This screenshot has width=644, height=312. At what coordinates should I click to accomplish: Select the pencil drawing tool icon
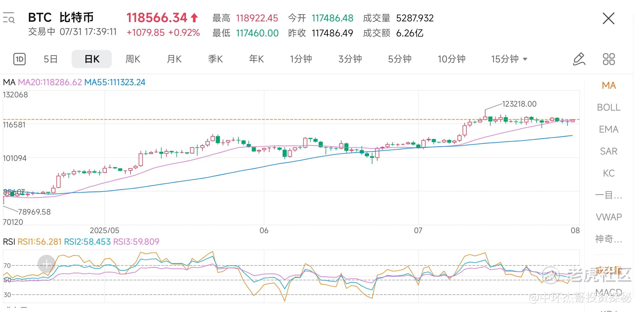(x=579, y=59)
